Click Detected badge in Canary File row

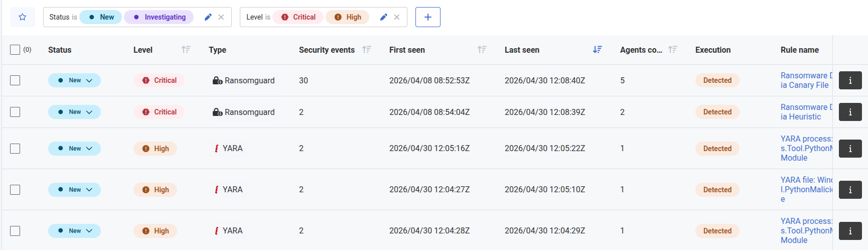[717, 80]
